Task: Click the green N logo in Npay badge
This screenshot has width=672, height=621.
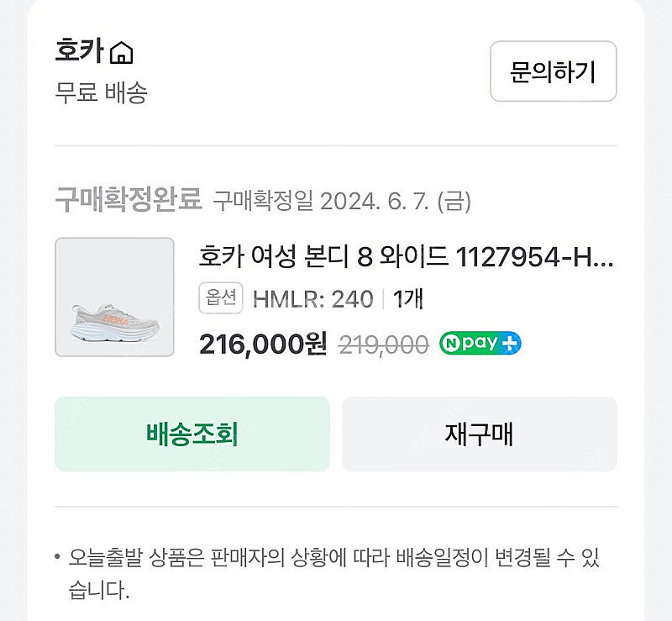Action: pyautogui.click(x=452, y=344)
